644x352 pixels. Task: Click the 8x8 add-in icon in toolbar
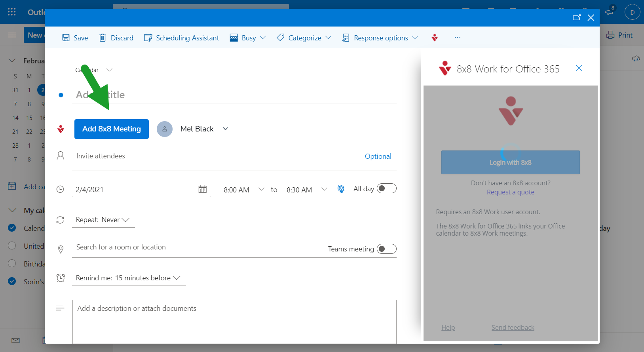point(435,38)
